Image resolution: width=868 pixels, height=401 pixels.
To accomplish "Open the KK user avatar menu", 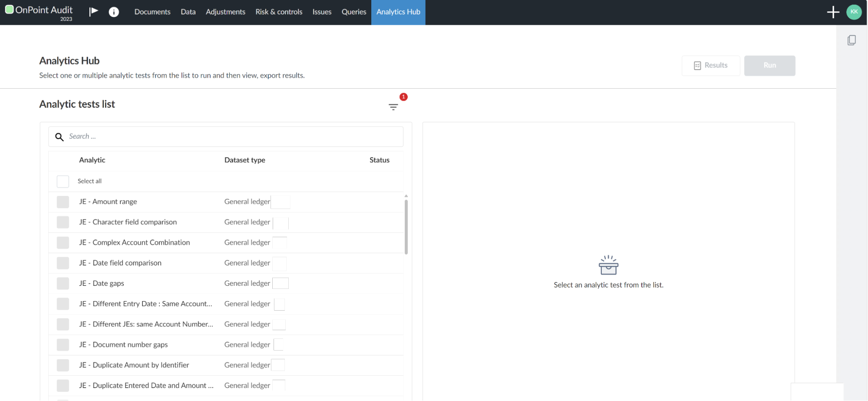I will click(854, 12).
